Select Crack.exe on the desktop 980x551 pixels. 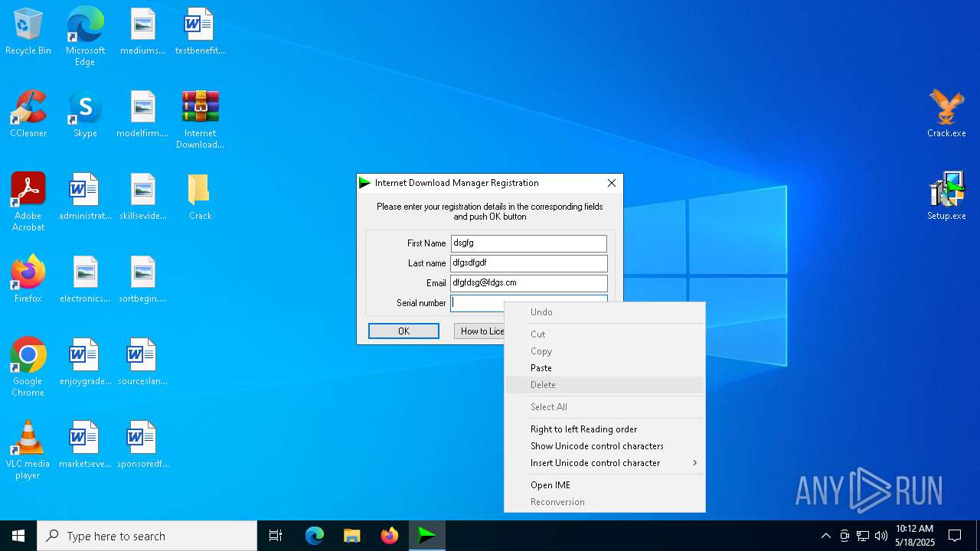(946, 113)
